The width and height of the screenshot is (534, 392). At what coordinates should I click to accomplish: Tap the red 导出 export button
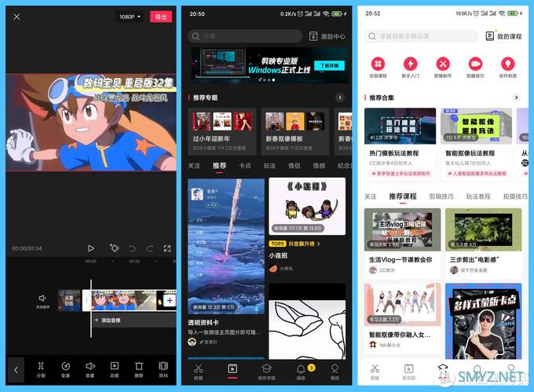coord(161,16)
